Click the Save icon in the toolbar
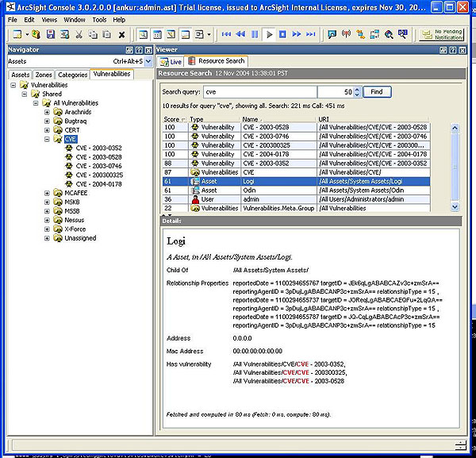 tap(51, 35)
